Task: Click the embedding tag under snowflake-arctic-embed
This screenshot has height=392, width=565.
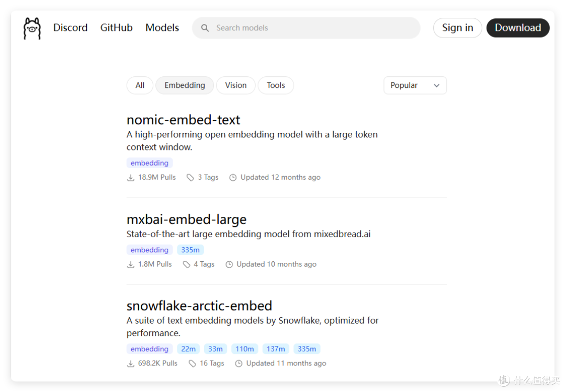Action: click(150, 349)
